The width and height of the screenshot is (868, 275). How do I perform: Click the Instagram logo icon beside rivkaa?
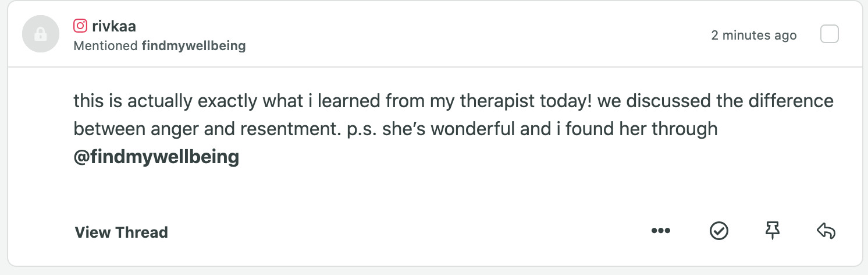[80, 26]
